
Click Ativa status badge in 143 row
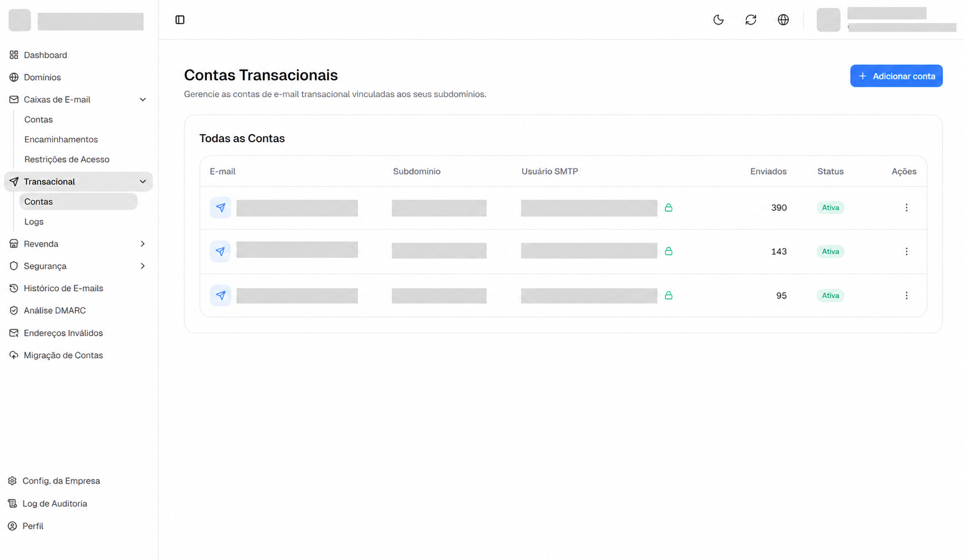[830, 251]
